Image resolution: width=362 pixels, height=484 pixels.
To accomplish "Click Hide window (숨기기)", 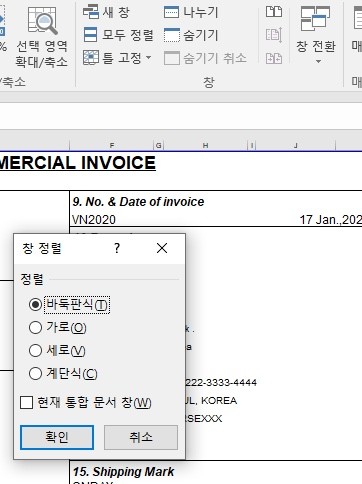I will point(191,35).
